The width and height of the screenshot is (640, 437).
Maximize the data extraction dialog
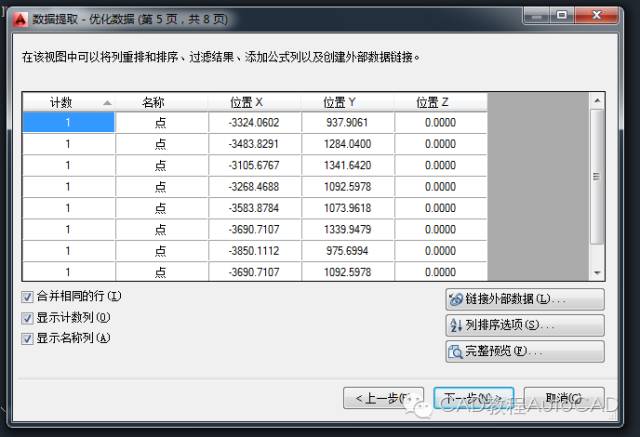pos(562,16)
